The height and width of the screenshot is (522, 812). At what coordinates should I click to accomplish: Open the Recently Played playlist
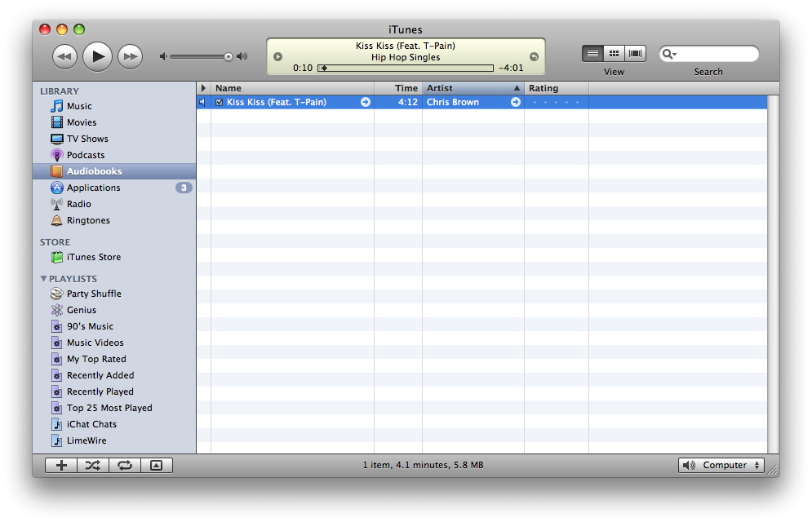click(x=100, y=391)
